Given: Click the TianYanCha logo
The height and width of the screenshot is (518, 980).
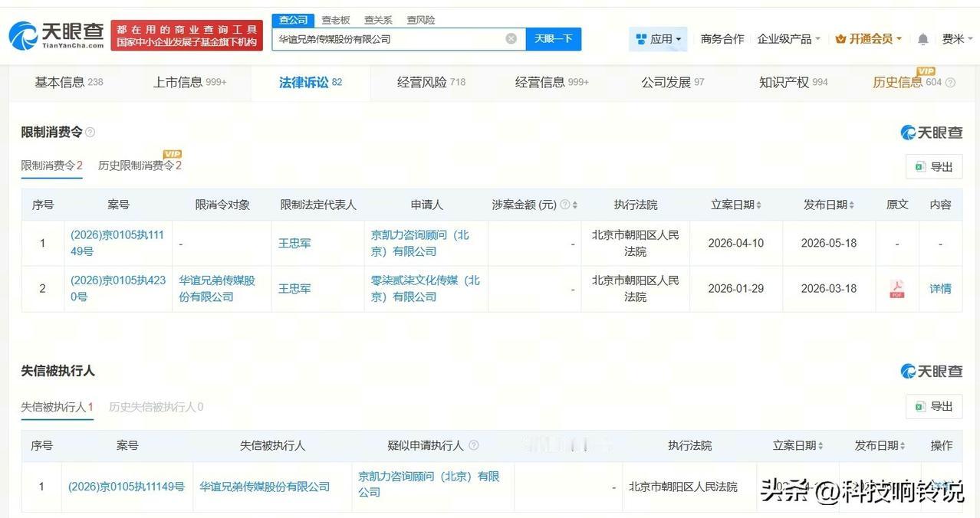Looking at the screenshot, I should click(x=56, y=35).
